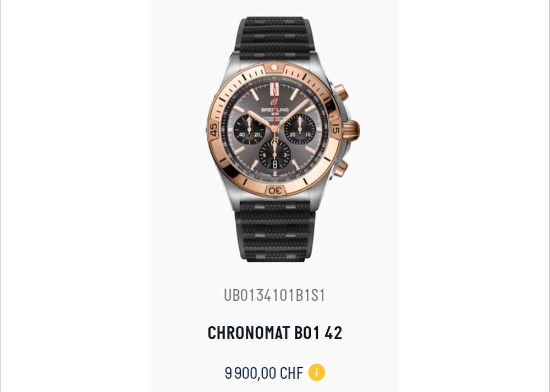Screen dimensions: 550x392
Task: Click the upper chronograph pusher on the watch
Action: (x=340, y=92)
